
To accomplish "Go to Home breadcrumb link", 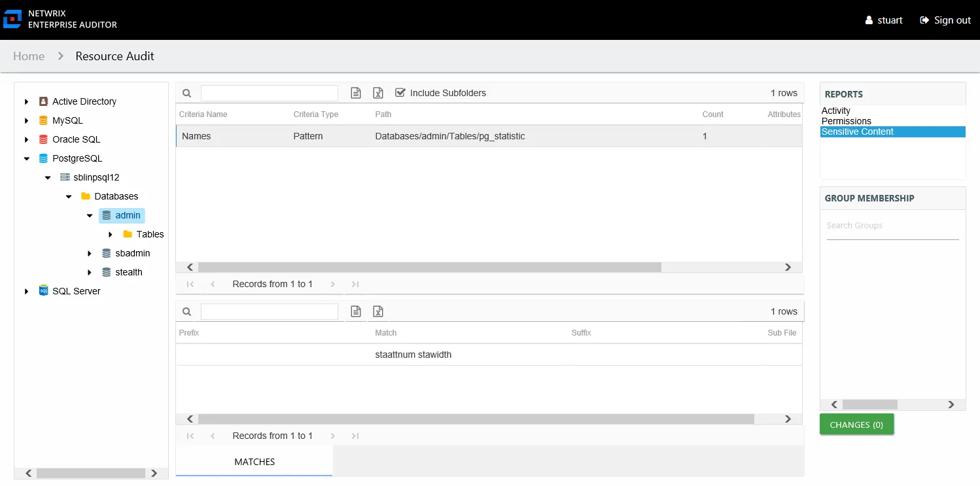I will pos(29,56).
